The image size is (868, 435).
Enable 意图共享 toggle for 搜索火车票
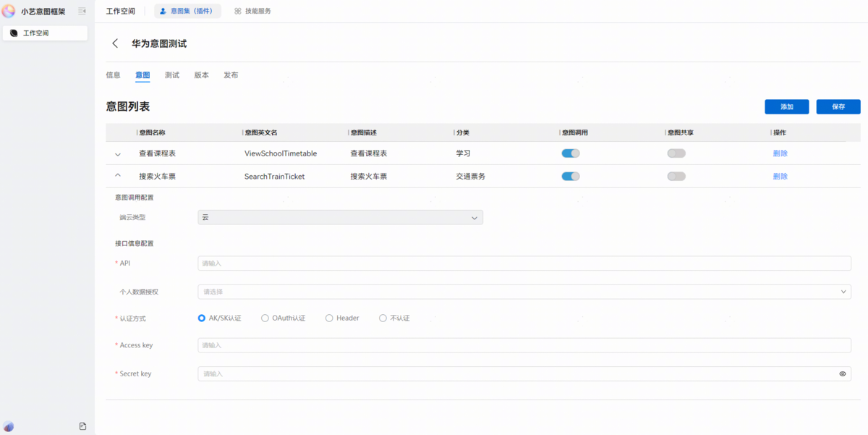pyautogui.click(x=676, y=176)
